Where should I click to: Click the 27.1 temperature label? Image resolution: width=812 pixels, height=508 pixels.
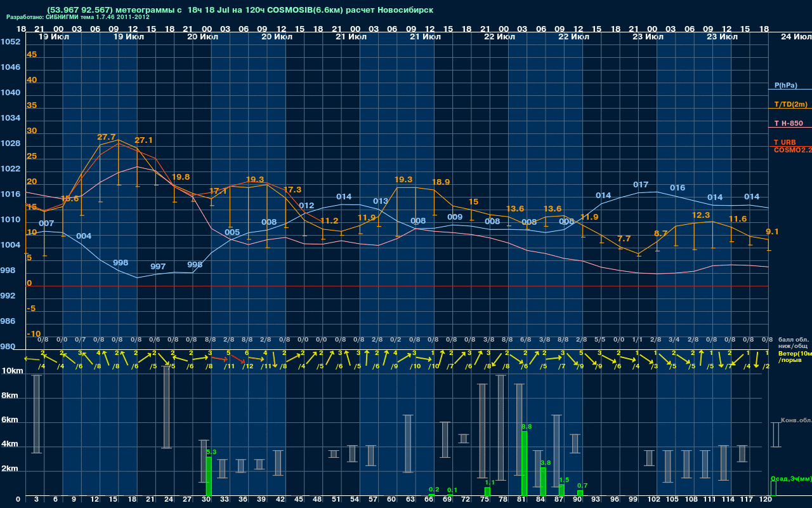(x=143, y=140)
